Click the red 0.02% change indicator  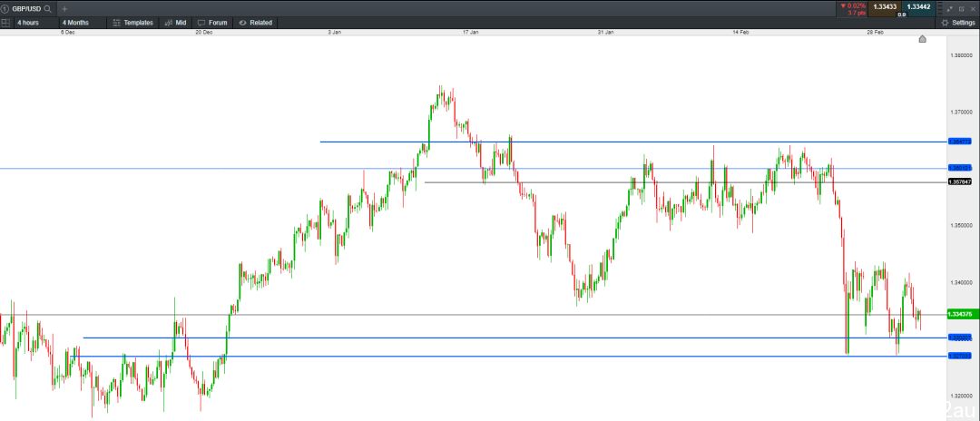(x=853, y=5)
